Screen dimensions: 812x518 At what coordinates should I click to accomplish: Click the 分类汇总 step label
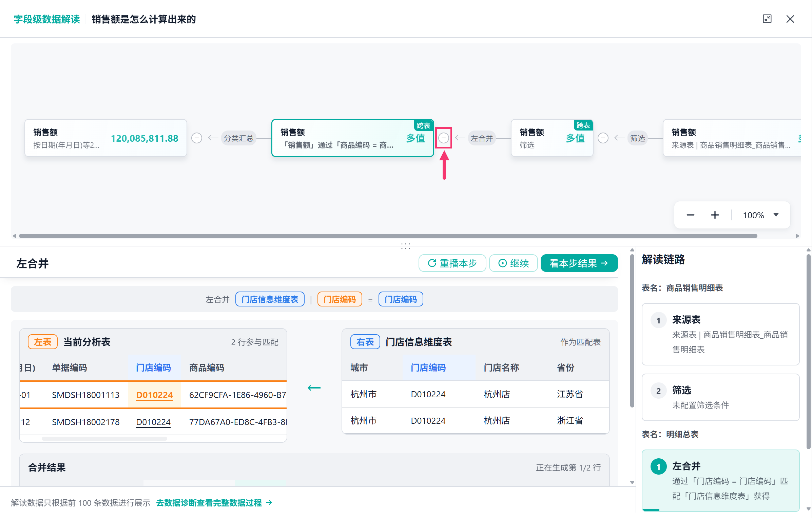click(x=238, y=138)
